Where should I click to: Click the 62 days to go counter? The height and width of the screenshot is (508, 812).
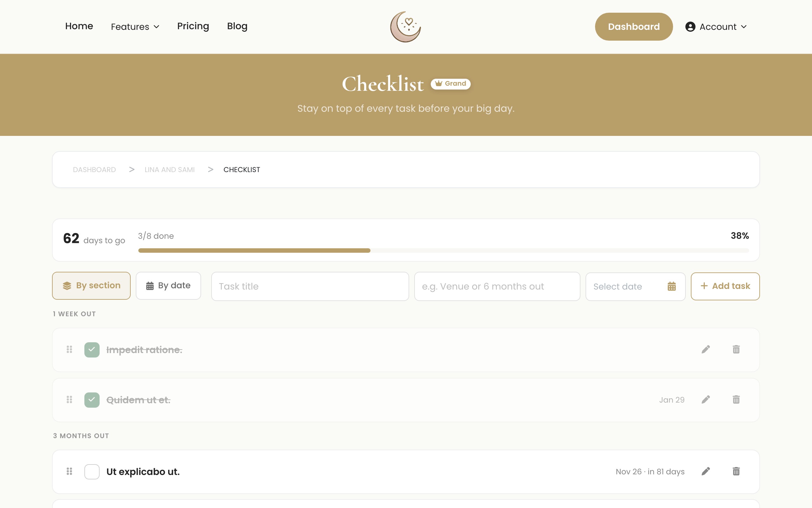94,239
